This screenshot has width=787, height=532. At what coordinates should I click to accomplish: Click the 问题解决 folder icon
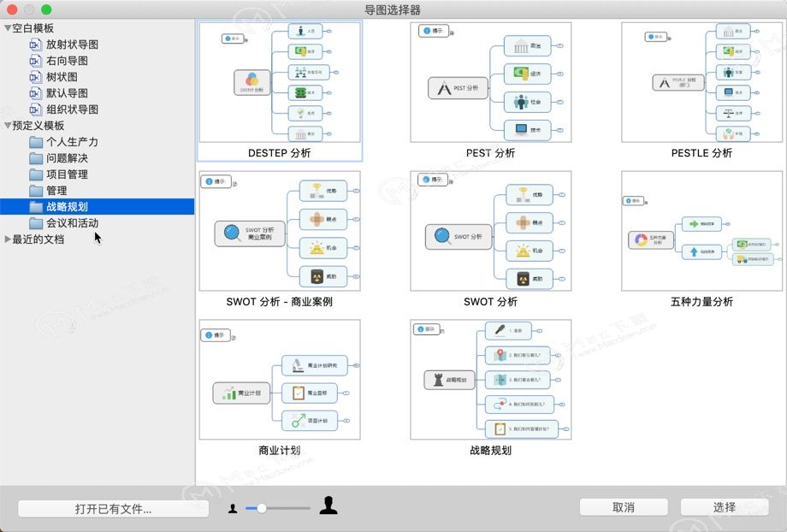pyautogui.click(x=36, y=158)
